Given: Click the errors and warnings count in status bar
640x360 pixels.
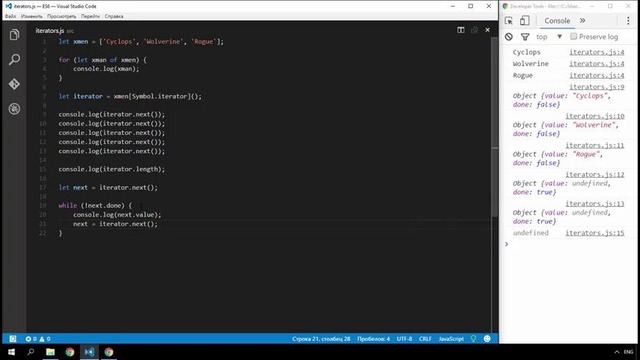Looking at the screenshot, I should (x=38, y=339).
